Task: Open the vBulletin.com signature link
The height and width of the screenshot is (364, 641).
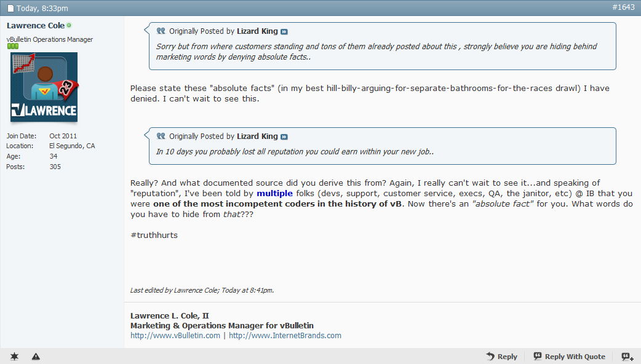Action: click(175, 335)
